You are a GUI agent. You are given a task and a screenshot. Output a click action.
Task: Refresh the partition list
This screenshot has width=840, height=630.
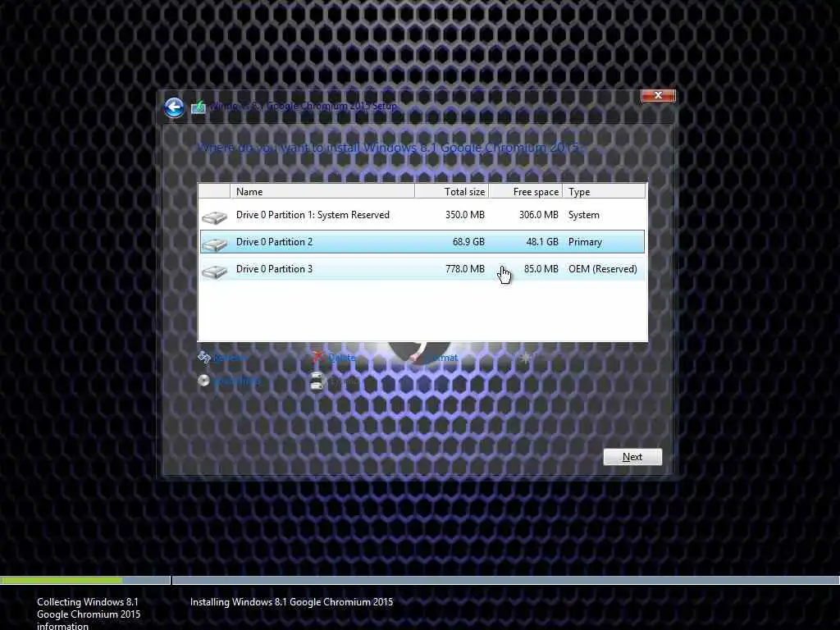[223, 358]
